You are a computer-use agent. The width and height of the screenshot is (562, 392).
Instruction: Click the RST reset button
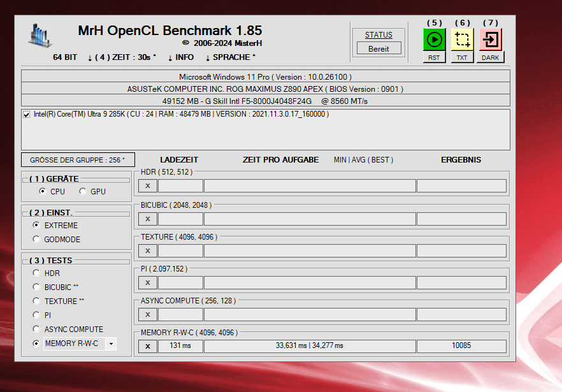434,57
